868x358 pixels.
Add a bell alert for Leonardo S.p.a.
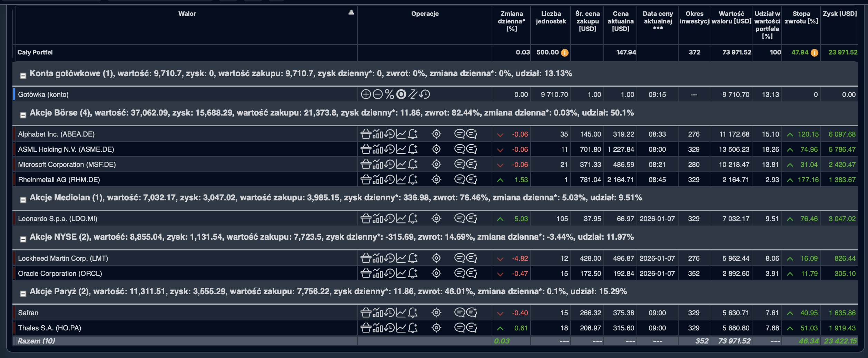pos(413,219)
